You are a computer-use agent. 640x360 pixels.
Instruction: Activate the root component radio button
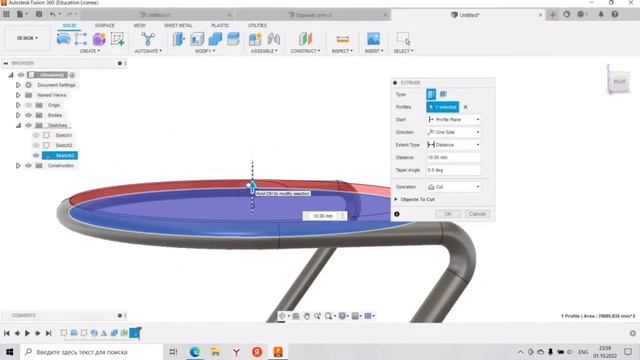coord(72,75)
